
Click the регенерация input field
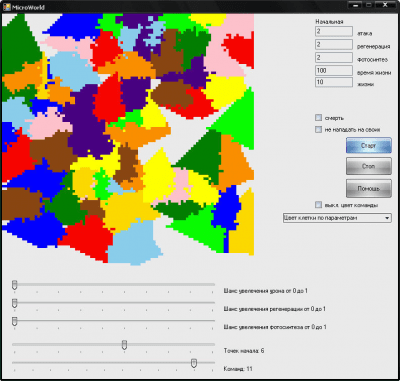pos(334,44)
